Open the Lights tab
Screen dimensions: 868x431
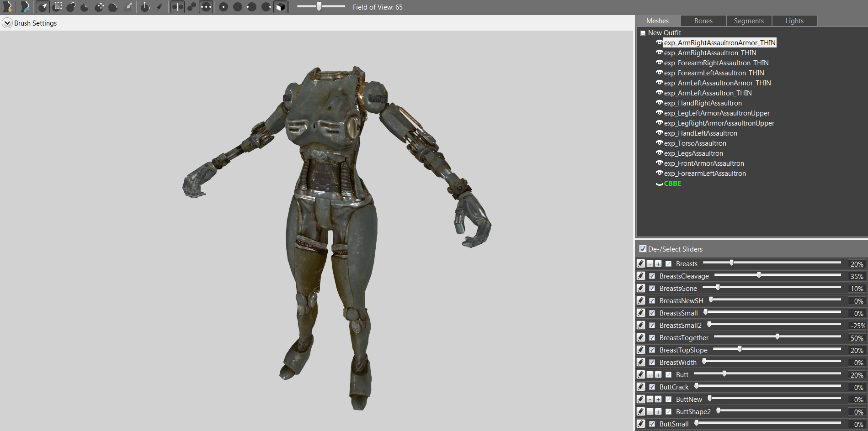click(794, 21)
